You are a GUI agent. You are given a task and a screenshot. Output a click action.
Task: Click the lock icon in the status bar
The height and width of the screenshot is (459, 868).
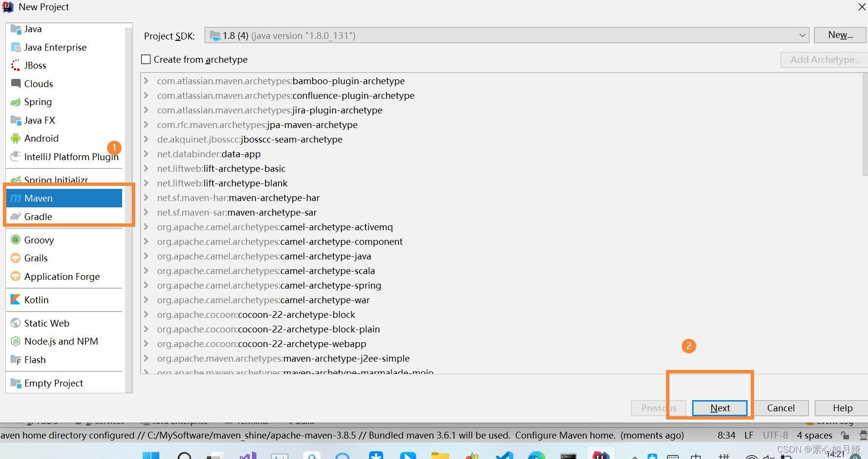click(x=845, y=435)
